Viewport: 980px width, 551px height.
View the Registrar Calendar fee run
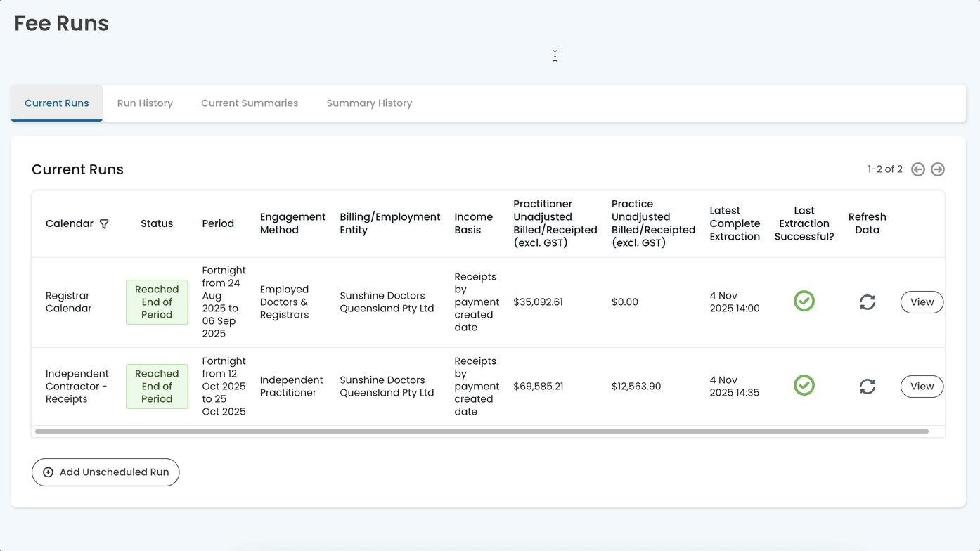(x=921, y=302)
